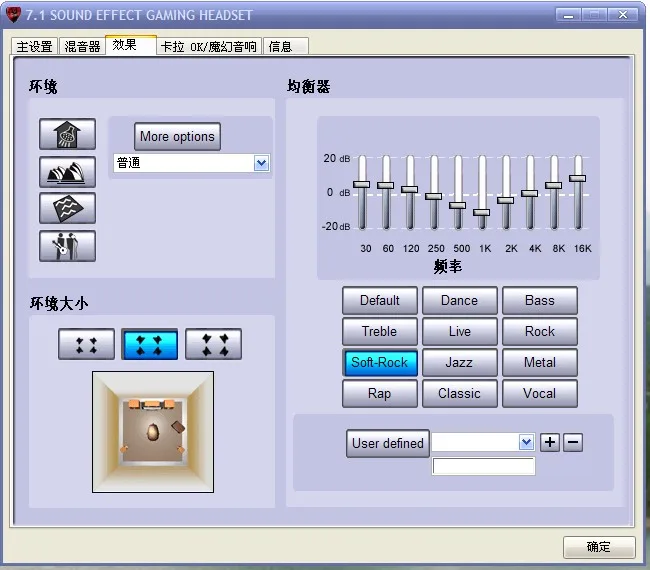Apply the Rock equalizer preset

pos(540,331)
